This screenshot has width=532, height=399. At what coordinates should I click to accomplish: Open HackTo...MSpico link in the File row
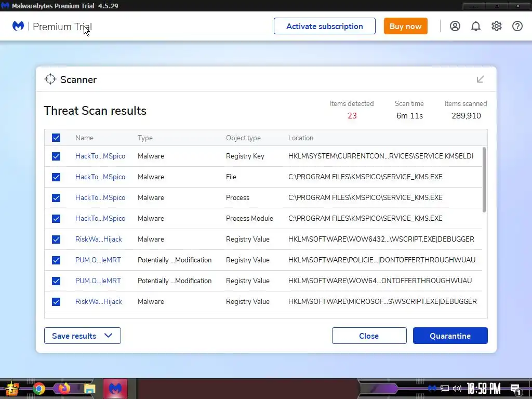coord(100,177)
